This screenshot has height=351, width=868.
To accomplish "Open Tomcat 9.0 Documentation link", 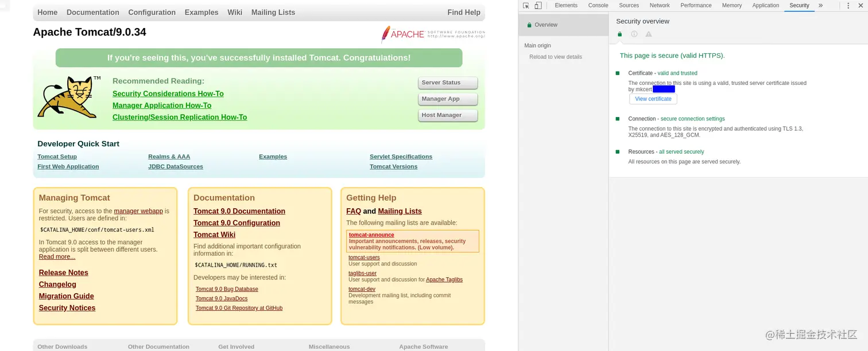I will point(239,212).
